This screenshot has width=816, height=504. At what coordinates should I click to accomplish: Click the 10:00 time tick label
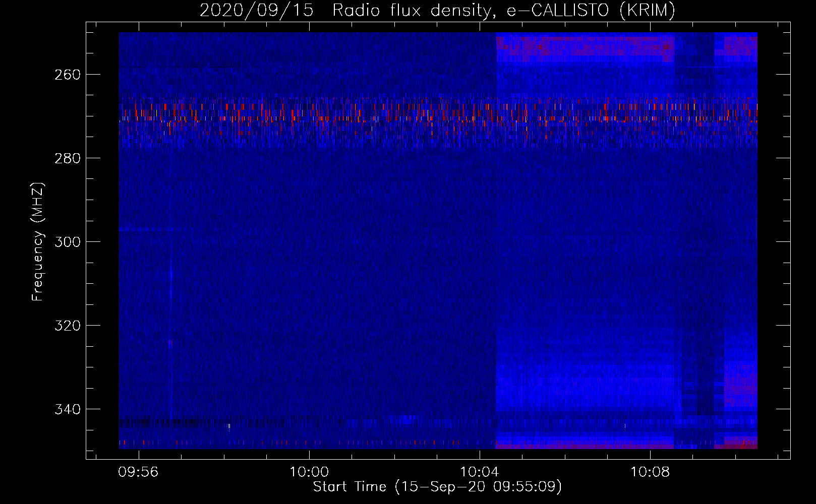click(309, 472)
